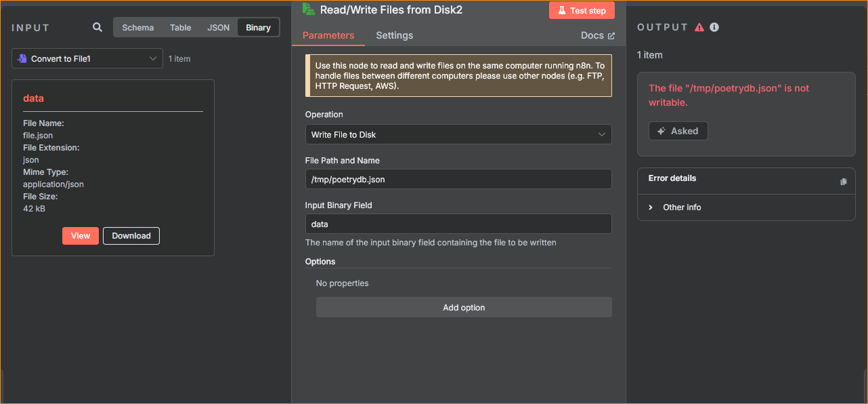Viewport: 868px width, 404px height.
Task: Click the Add option button
Action: [x=464, y=307]
